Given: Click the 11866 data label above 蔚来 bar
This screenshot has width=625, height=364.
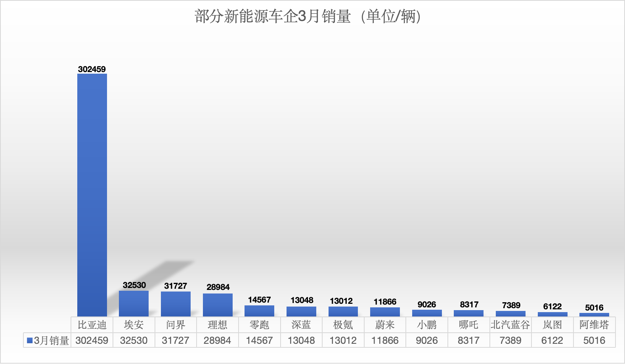Looking at the screenshot, I should pyautogui.click(x=385, y=302).
